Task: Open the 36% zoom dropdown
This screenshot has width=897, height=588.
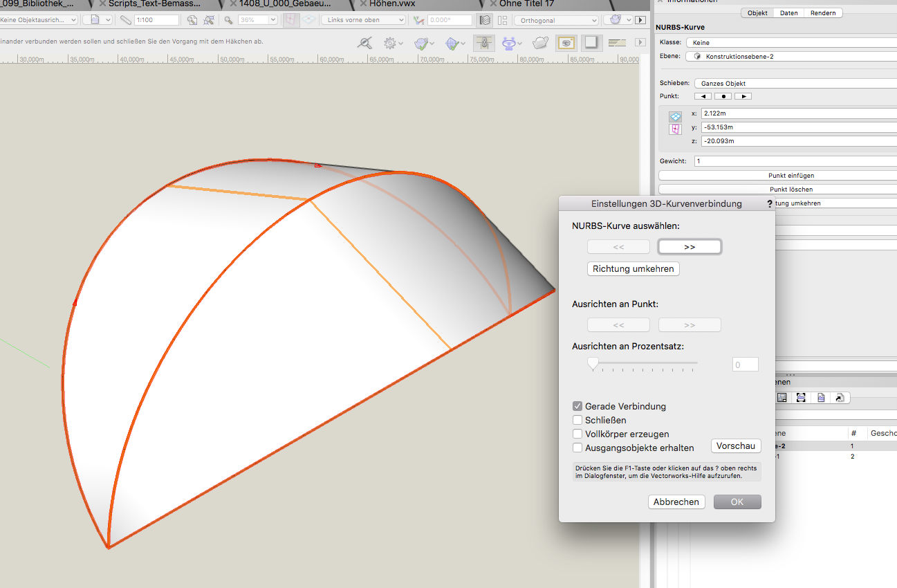Action: click(257, 20)
